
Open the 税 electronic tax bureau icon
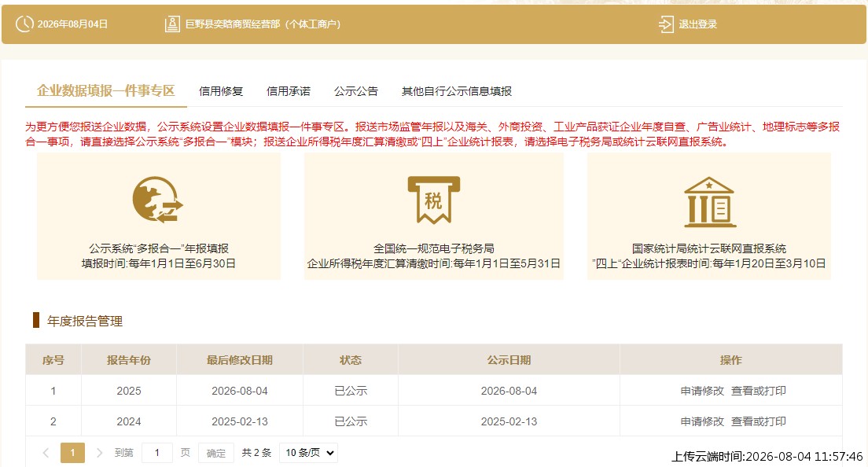pyautogui.click(x=433, y=200)
